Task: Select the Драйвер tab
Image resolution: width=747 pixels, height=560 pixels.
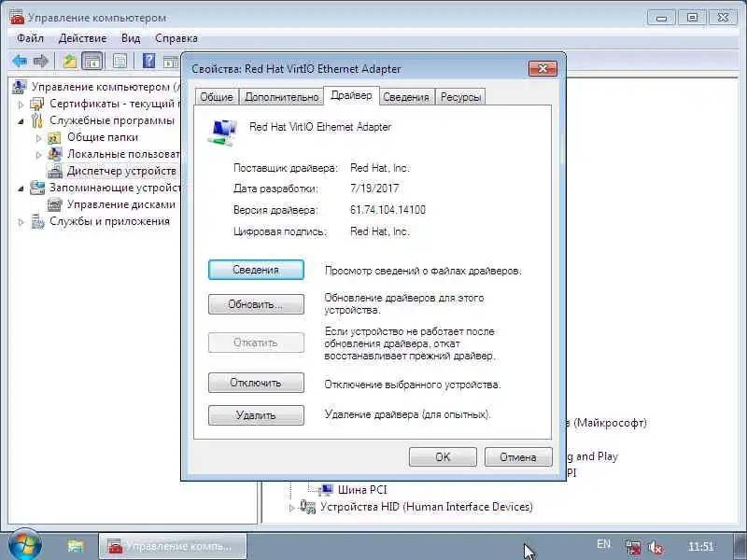Action: click(x=352, y=95)
